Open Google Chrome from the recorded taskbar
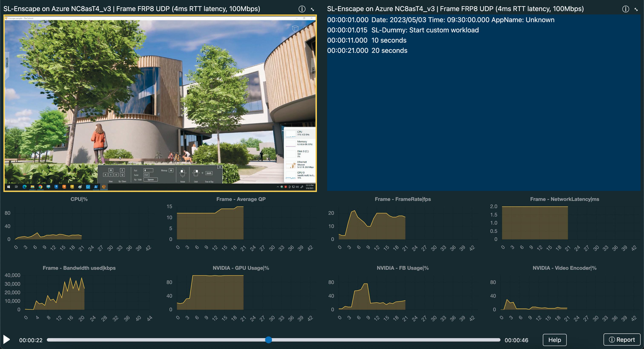Viewport: 644px width, 349px height. [40, 187]
